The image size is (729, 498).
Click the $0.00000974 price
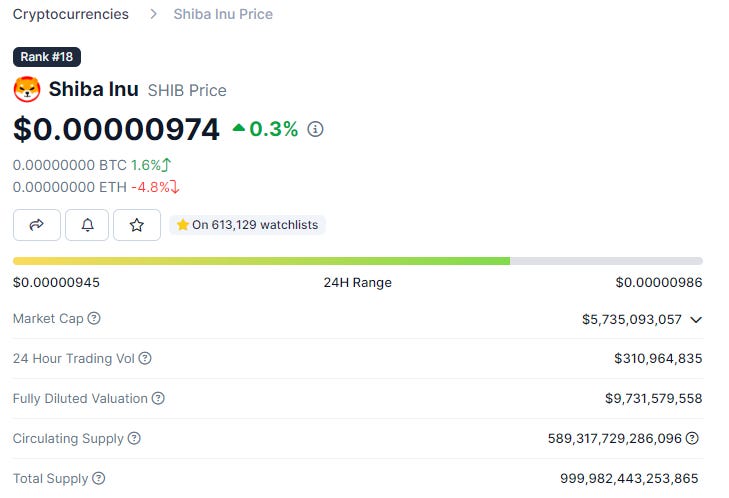click(x=116, y=129)
